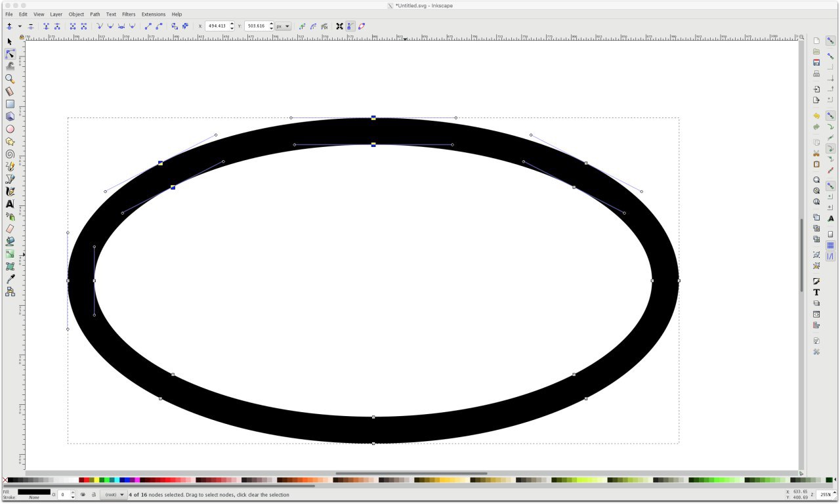Select the Star and polygon tool
Screen dimensions: 840x504
10,141
